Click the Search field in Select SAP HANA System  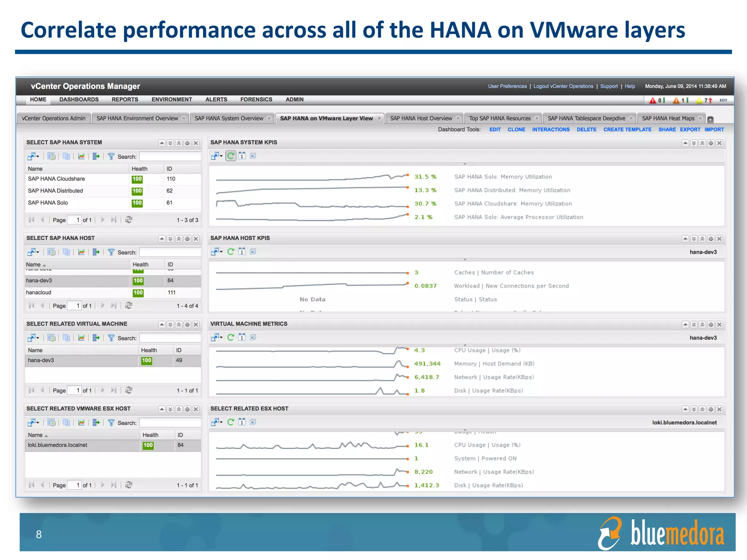[x=170, y=157]
